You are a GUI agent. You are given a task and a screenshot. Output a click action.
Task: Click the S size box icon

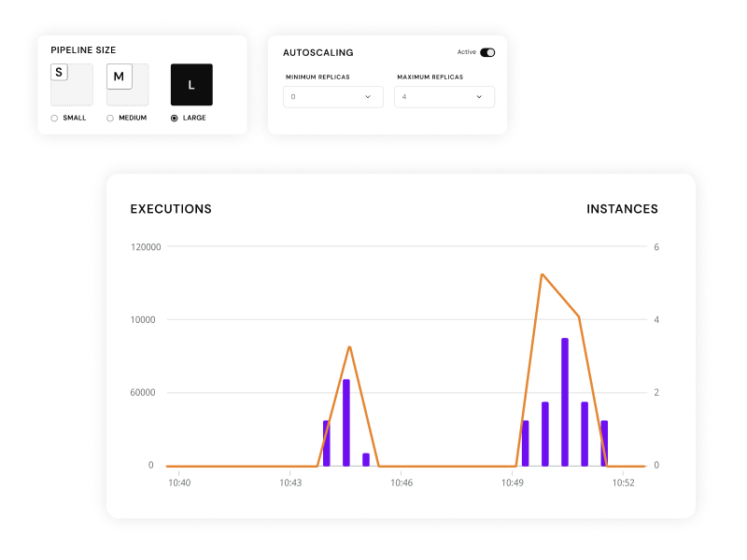click(x=59, y=73)
